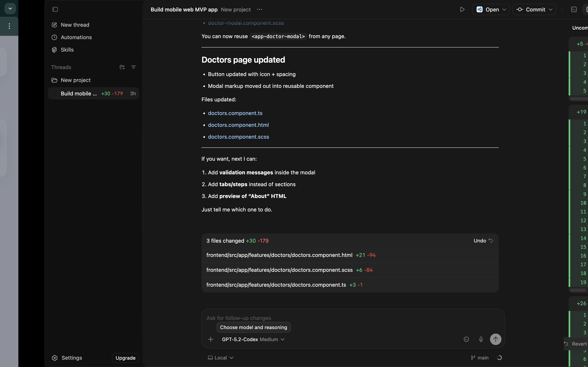Expand the Commit dropdown arrow
The image size is (588, 367).
pos(551,9)
